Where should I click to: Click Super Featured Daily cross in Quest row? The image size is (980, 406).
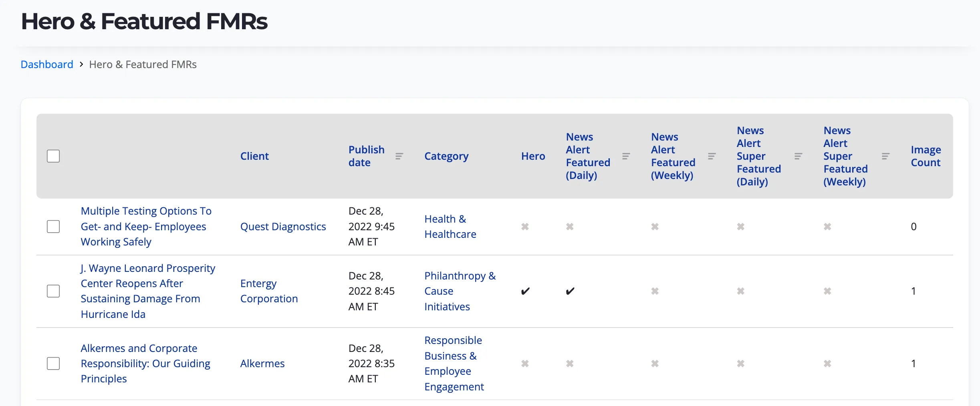click(x=740, y=227)
